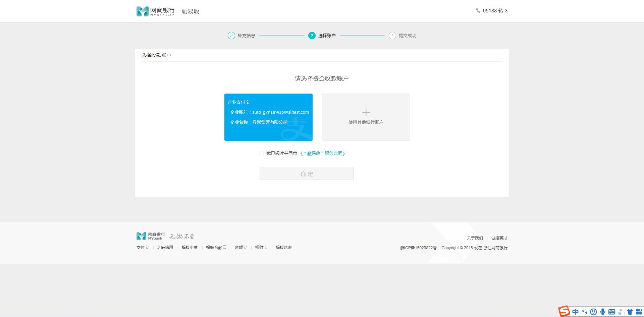
Task: Click the 选择账户 step label
Action: [x=327, y=36]
